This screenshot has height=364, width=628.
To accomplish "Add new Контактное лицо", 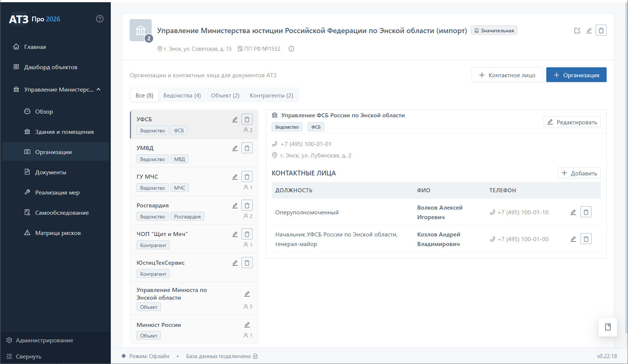I will click(x=507, y=75).
